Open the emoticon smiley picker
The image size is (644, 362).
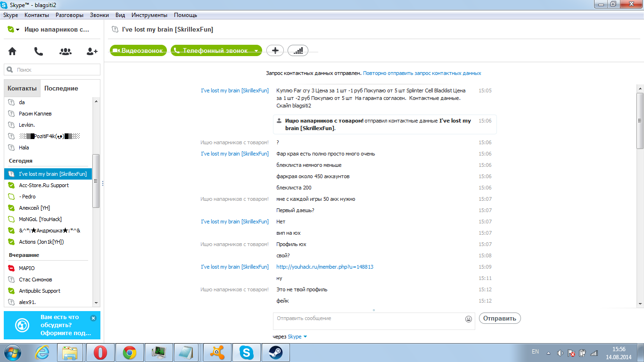(x=469, y=319)
